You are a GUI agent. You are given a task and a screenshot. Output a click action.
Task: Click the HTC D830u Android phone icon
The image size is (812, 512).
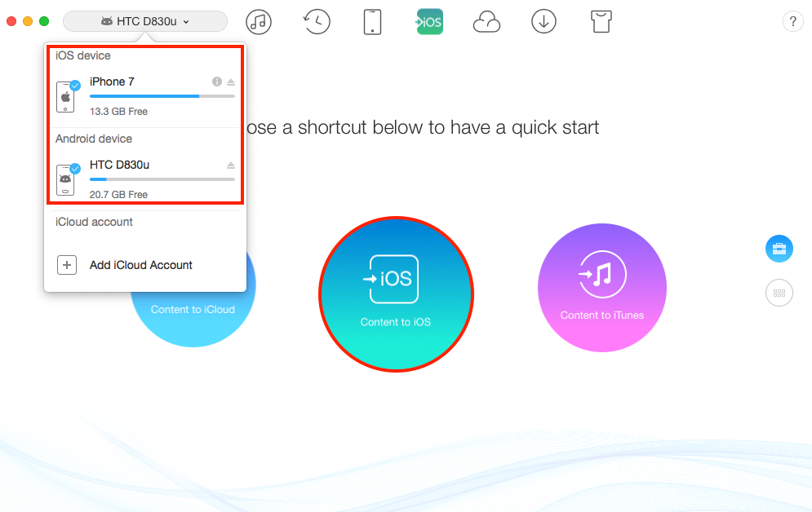66,180
